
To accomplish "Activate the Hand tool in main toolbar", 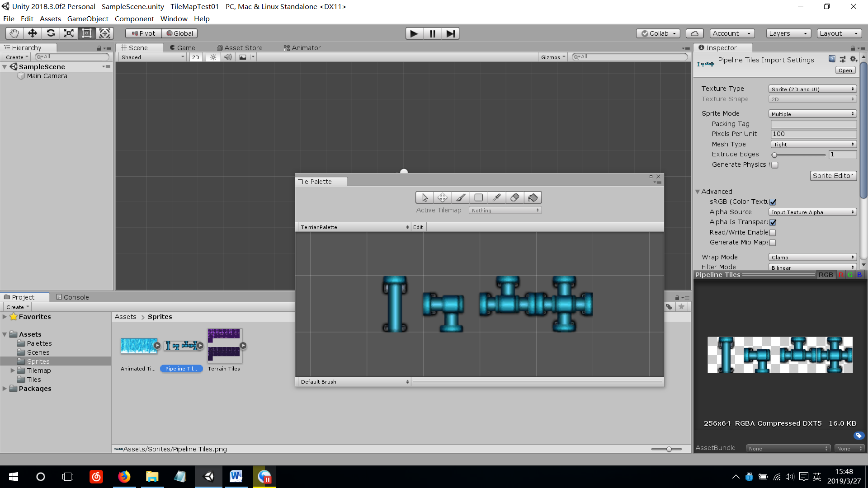I will click(x=14, y=33).
